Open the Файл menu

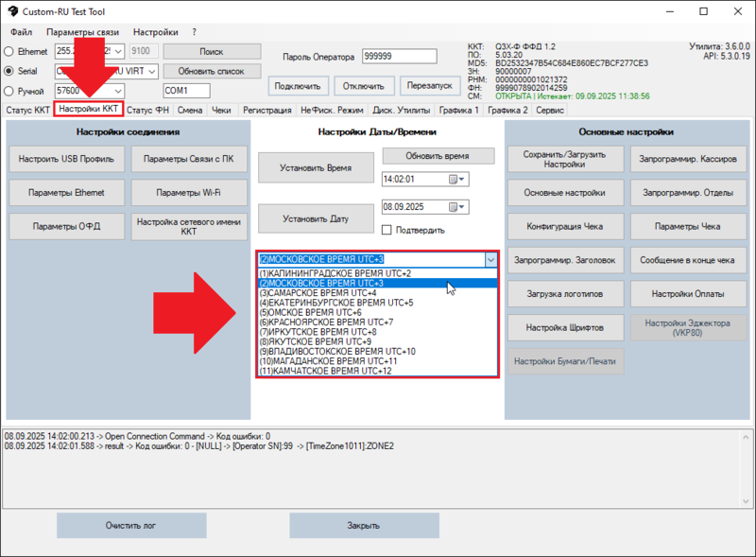21,32
